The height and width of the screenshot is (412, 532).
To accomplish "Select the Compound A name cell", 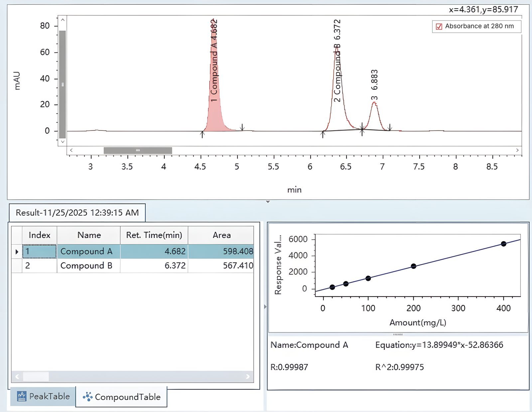I will click(x=88, y=252).
